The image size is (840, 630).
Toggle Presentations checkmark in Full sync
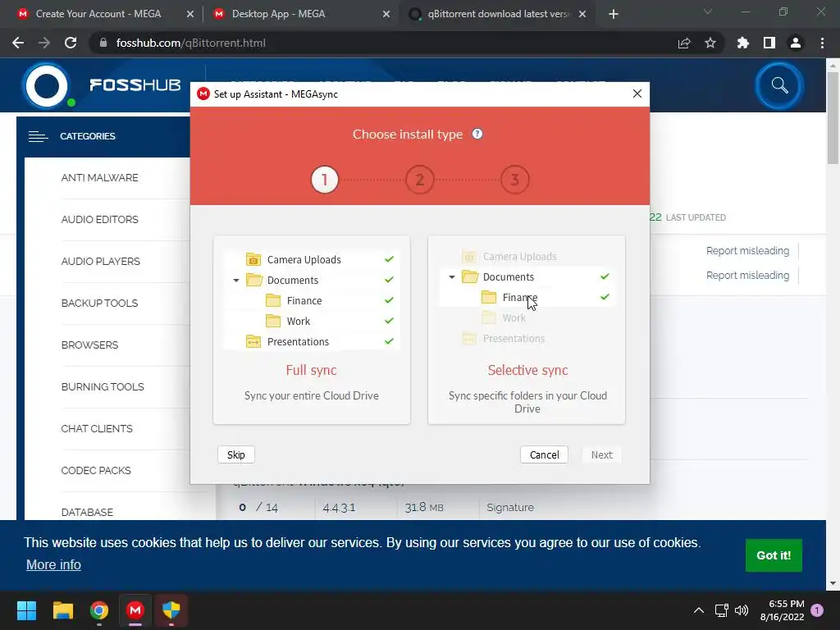(389, 341)
